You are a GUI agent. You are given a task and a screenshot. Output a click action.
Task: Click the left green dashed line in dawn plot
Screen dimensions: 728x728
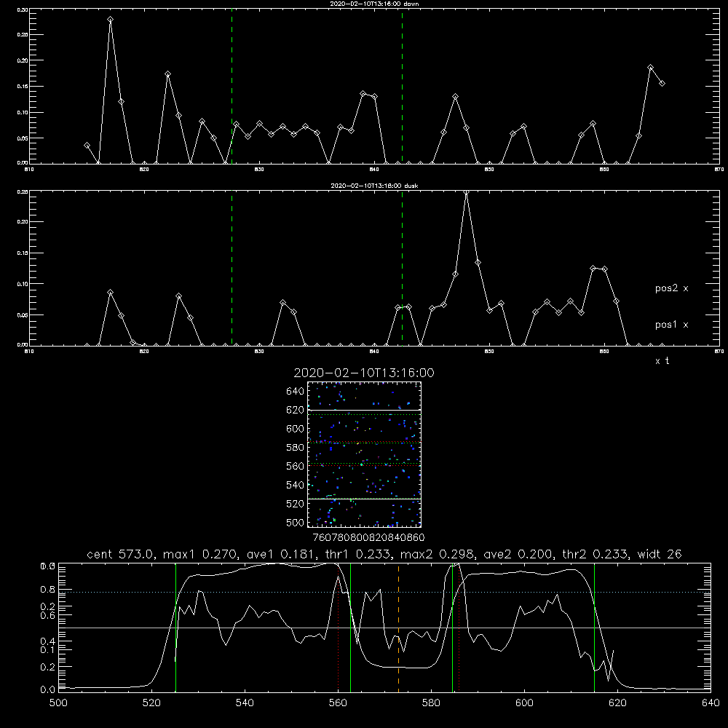232,86
